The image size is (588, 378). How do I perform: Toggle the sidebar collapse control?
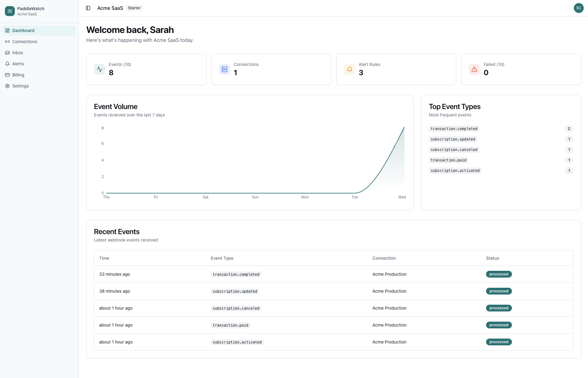[x=88, y=8]
